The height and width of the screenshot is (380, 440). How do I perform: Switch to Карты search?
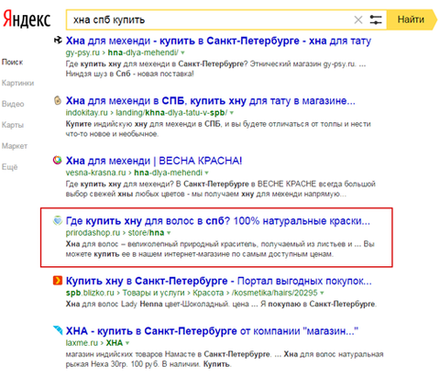12,125
